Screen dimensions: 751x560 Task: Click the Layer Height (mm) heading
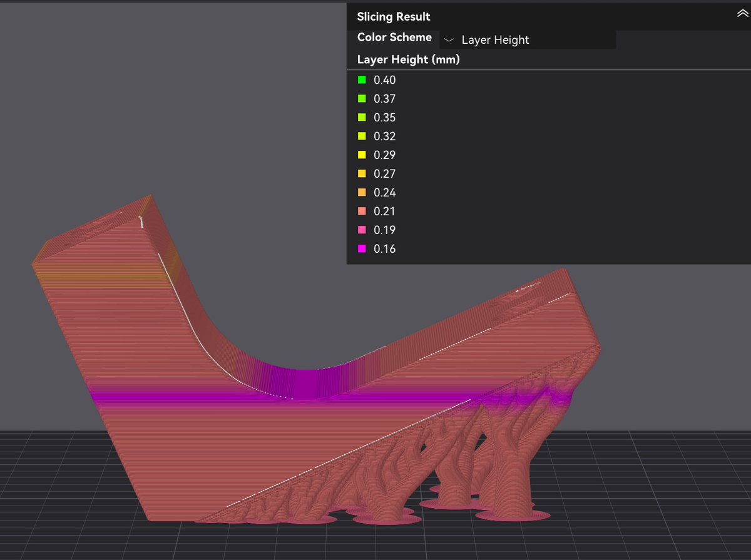coord(409,60)
